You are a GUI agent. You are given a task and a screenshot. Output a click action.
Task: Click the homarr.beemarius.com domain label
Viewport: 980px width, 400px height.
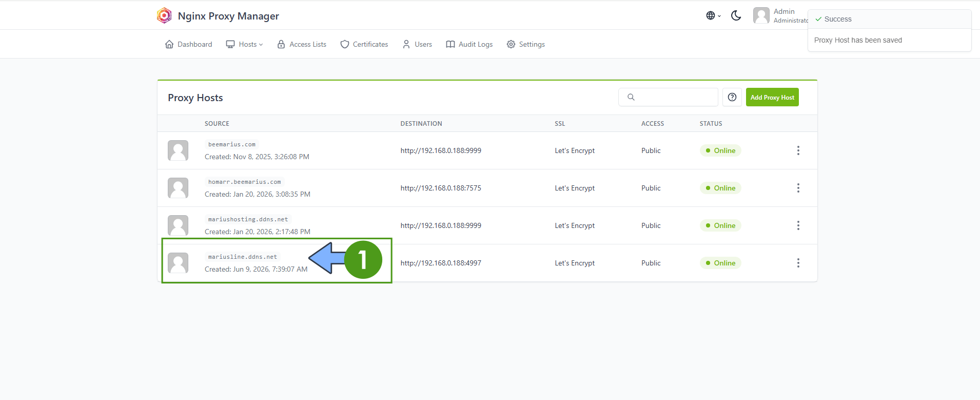point(245,182)
